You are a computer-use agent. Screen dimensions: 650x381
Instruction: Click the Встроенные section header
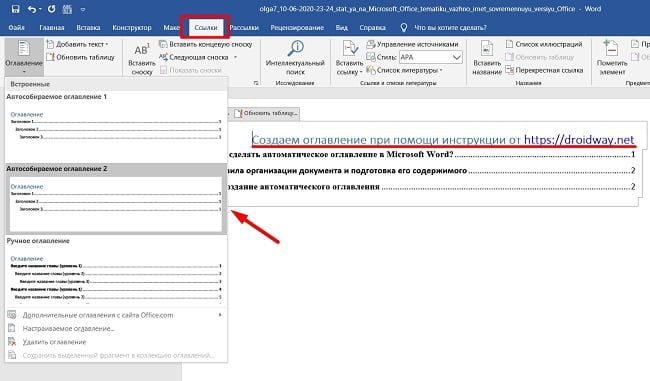(116, 84)
